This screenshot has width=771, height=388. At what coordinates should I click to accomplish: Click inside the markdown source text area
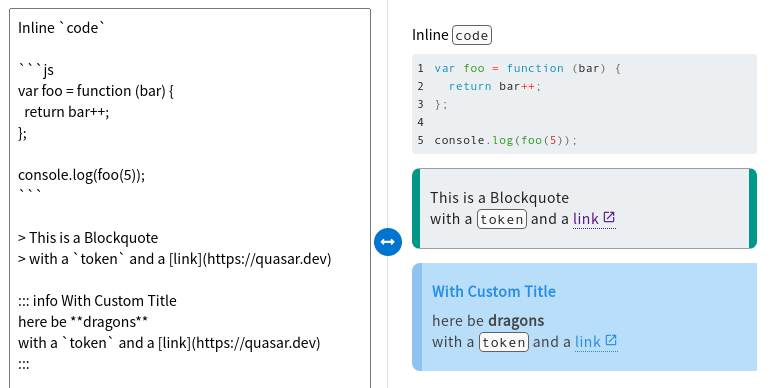click(190, 198)
